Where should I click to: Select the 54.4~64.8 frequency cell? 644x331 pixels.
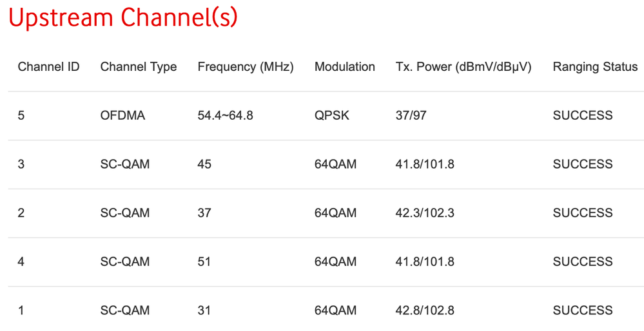[x=225, y=116]
